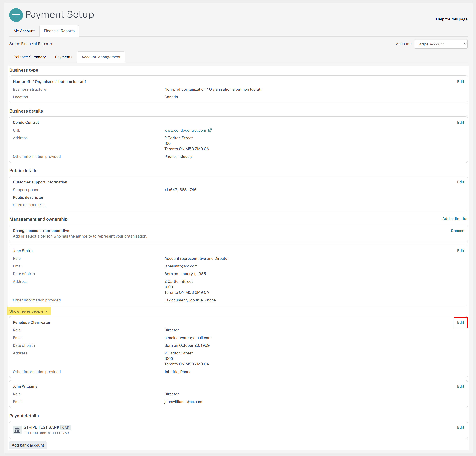The width and height of the screenshot is (476, 456).
Task: Select the Account Management tab
Action: point(101,57)
